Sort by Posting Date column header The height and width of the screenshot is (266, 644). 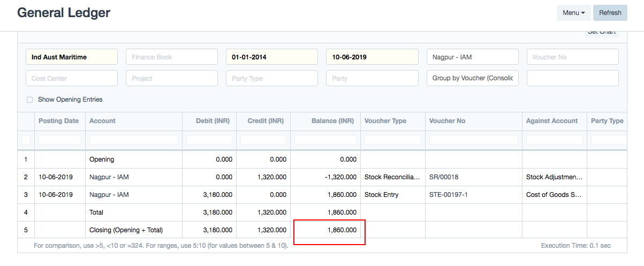(59, 121)
